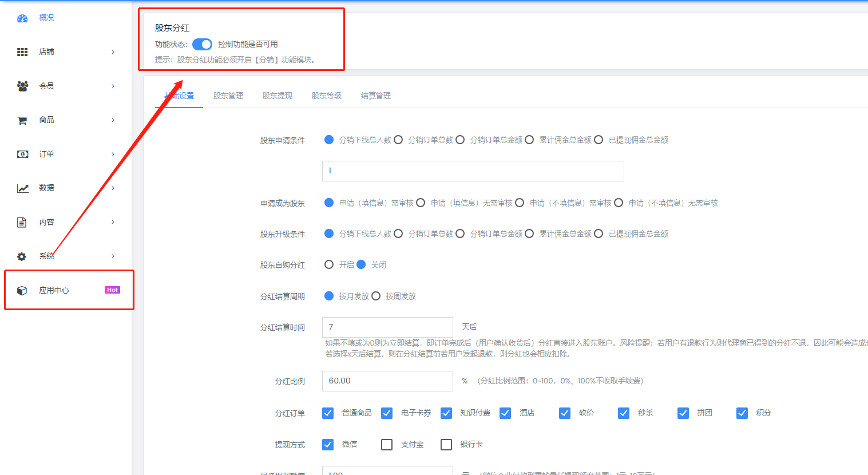Uncheck the 秒杀 order checkbox

tap(624, 413)
